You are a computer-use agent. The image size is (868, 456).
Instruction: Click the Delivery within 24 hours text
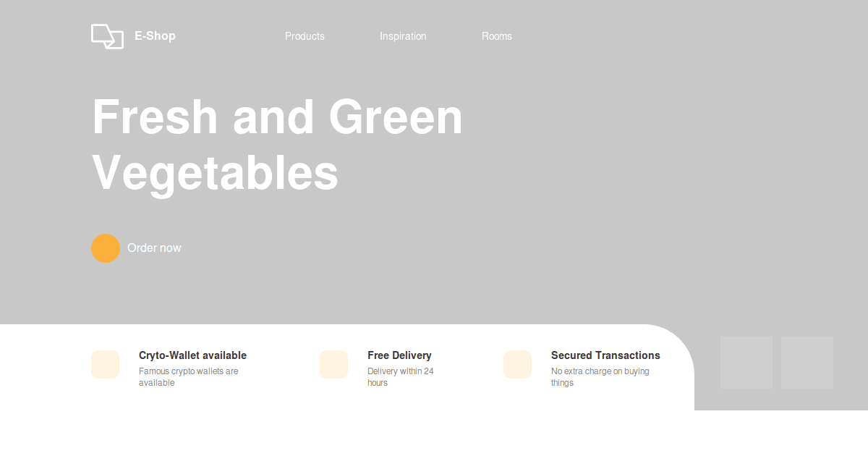tap(401, 376)
